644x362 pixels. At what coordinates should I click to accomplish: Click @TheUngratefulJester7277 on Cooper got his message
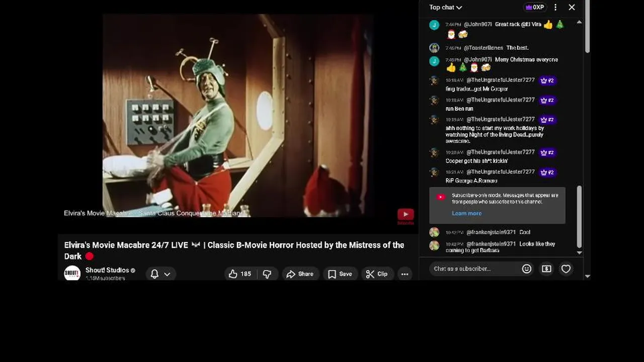501,152
